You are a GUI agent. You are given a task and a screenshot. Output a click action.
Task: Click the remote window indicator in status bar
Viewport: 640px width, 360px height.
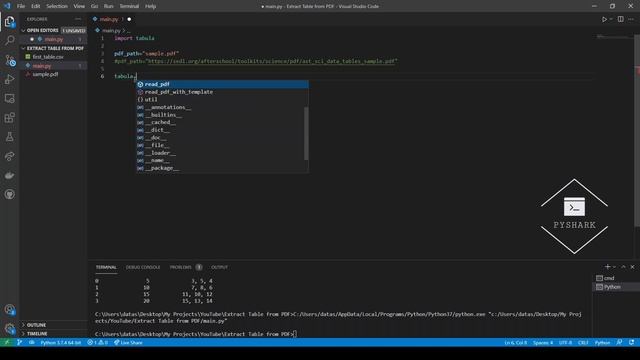(x=7, y=342)
